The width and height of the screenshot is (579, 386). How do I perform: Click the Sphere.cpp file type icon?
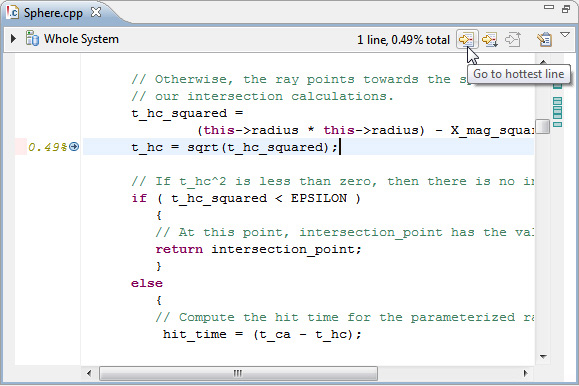coord(13,13)
